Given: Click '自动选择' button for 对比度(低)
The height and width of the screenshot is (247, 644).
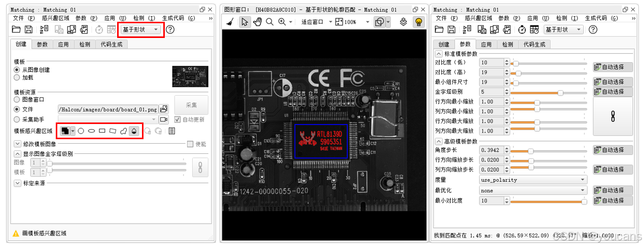Looking at the screenshot, I should 613,67.
